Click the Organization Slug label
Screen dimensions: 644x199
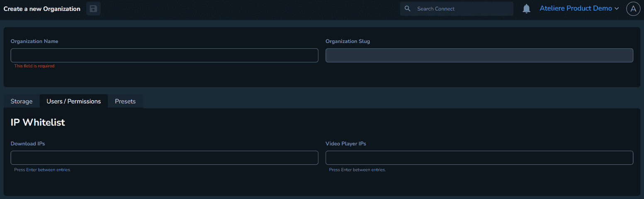tap(348, 41)
